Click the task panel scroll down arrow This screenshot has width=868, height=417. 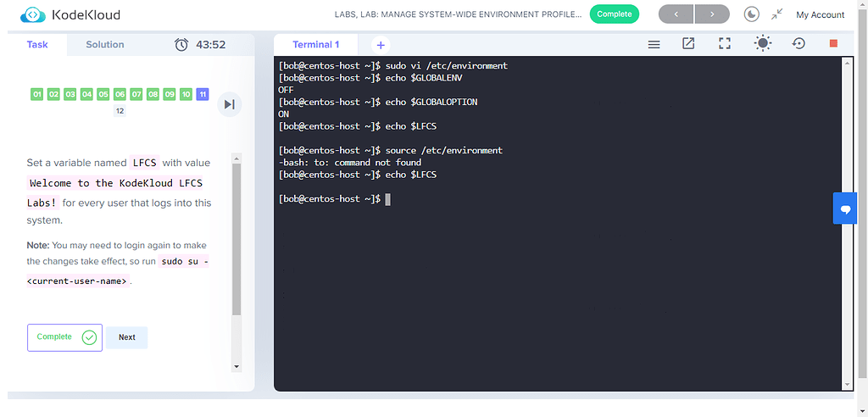(x=236, y=367)
